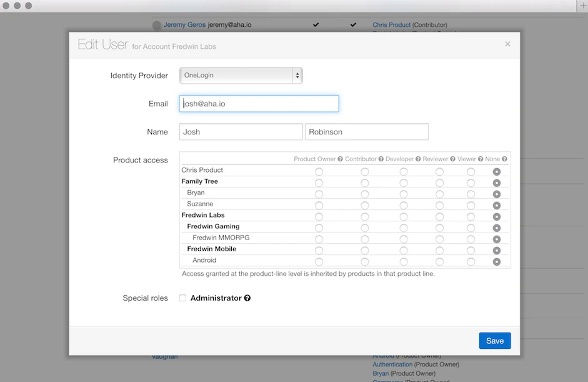Screen dimensions: 588x382
Task: Open Authentication product link in background
Action: pyautogui.click(x=392, y=364)
